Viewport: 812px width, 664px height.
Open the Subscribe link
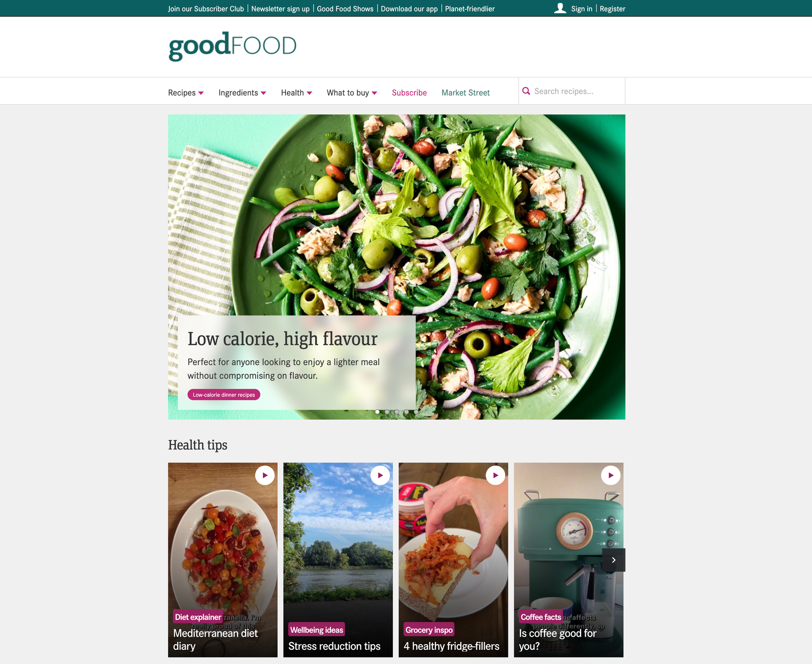[409, 93]
